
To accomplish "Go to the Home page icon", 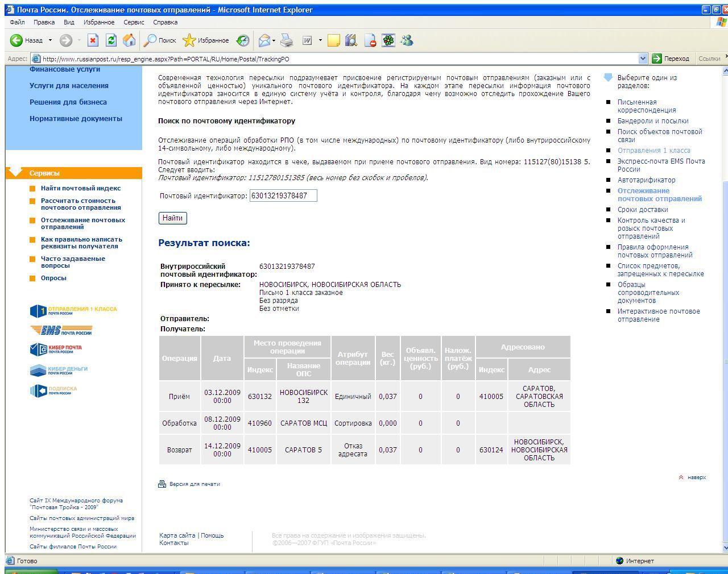I will pyautogui.click(x=129, y=40).
